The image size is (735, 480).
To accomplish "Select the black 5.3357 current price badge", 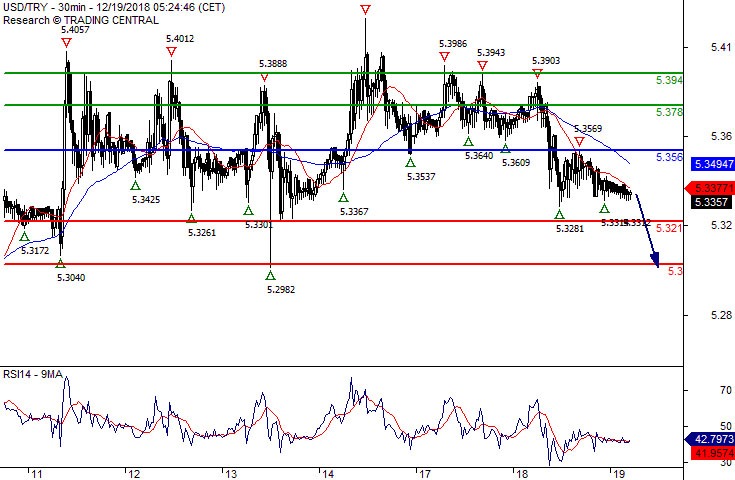I will click(712, 202).
